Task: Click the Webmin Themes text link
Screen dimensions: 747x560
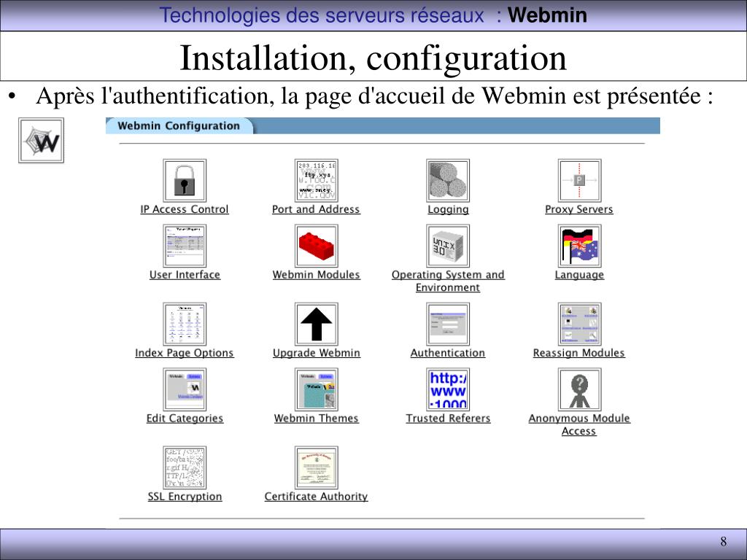Action: (x=317, y=418)
